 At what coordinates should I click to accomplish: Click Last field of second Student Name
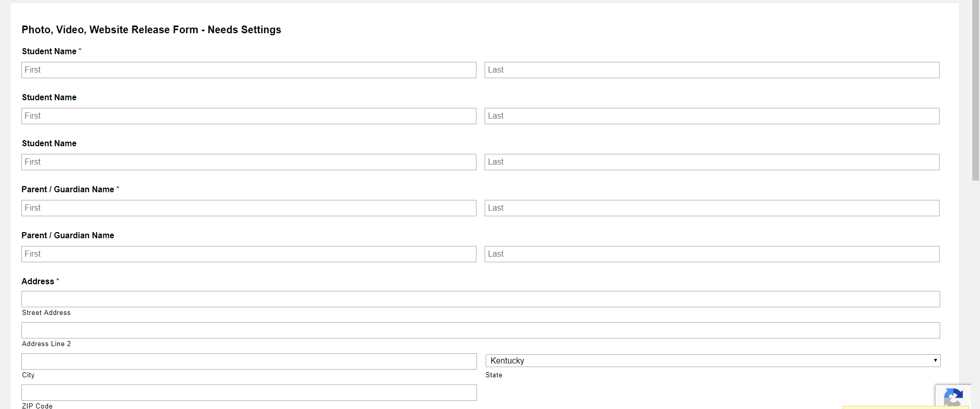(712, 116)
